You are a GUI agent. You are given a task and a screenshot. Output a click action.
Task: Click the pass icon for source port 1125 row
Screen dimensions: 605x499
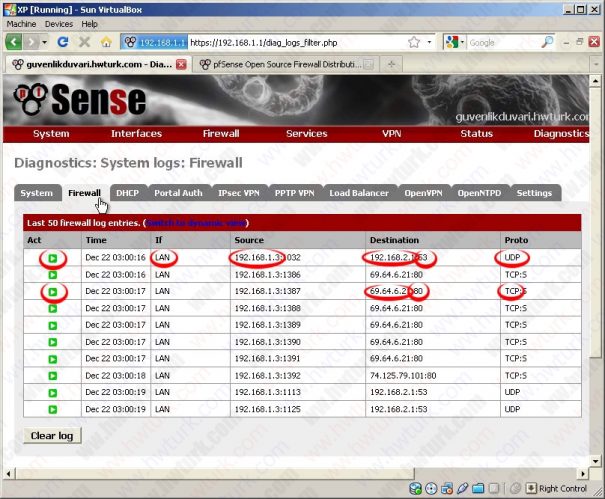[53, 409]
